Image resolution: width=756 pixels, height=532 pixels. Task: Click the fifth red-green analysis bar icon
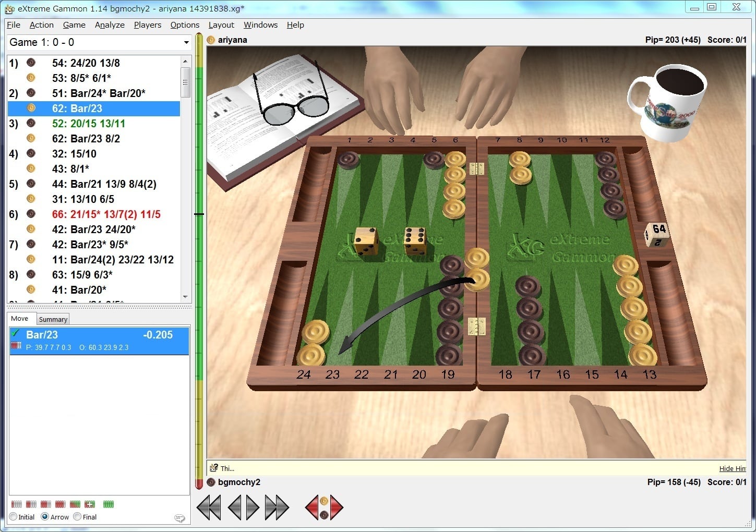pyautogui.click(x=75, y=504)
